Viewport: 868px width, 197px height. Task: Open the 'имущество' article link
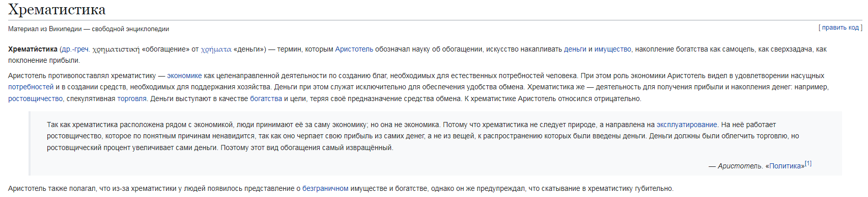point(612,49)
